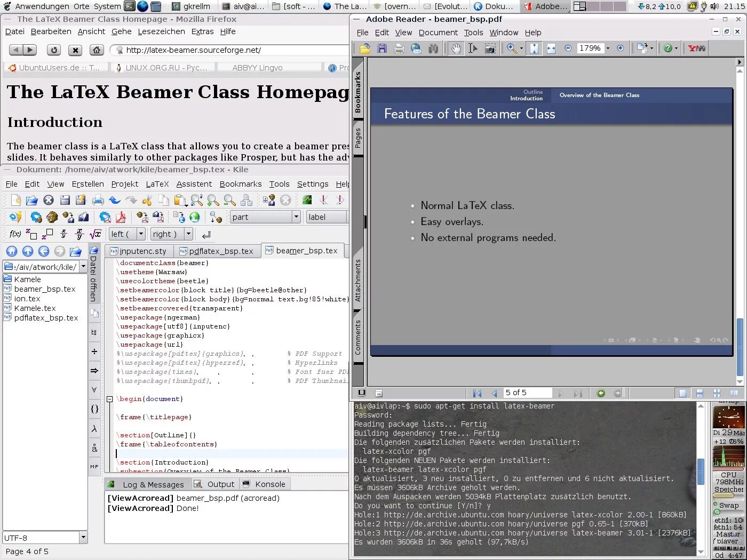This screenshot has height=560, width=747.
Task: Click the zoom out minus button
Action: pyautogui.click(x=568, y=48)
